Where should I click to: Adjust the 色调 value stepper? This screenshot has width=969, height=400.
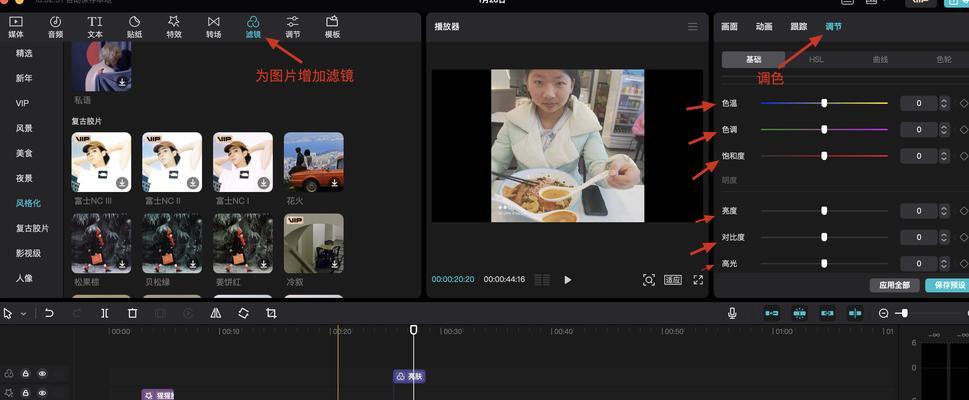(944, 129)
